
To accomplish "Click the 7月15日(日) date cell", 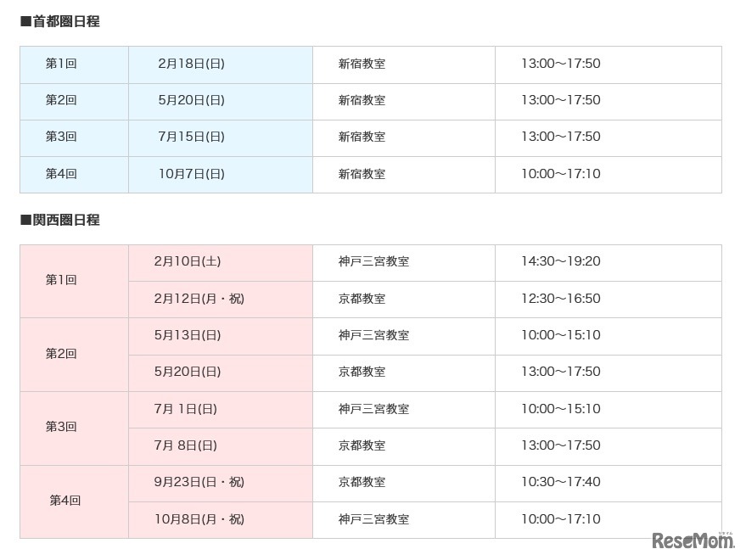I will 191,137.
